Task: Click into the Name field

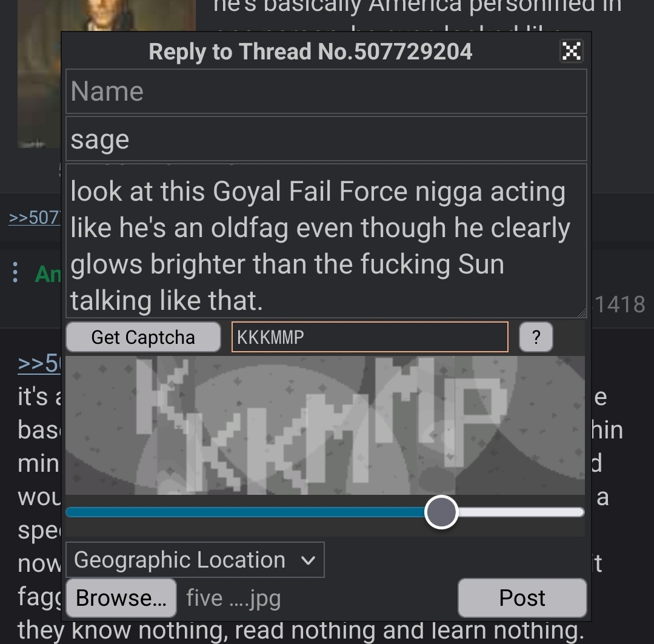Action: click(x=326, y=92)
